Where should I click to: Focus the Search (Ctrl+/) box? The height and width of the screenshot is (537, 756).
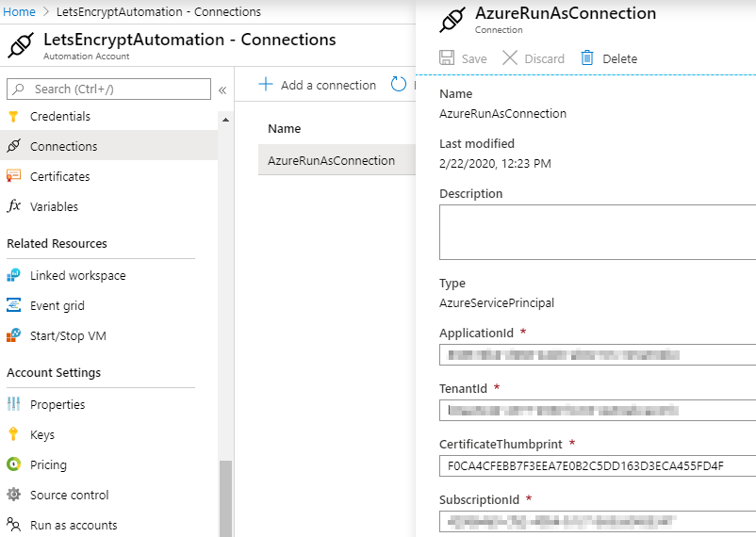(x=109, y=89)
